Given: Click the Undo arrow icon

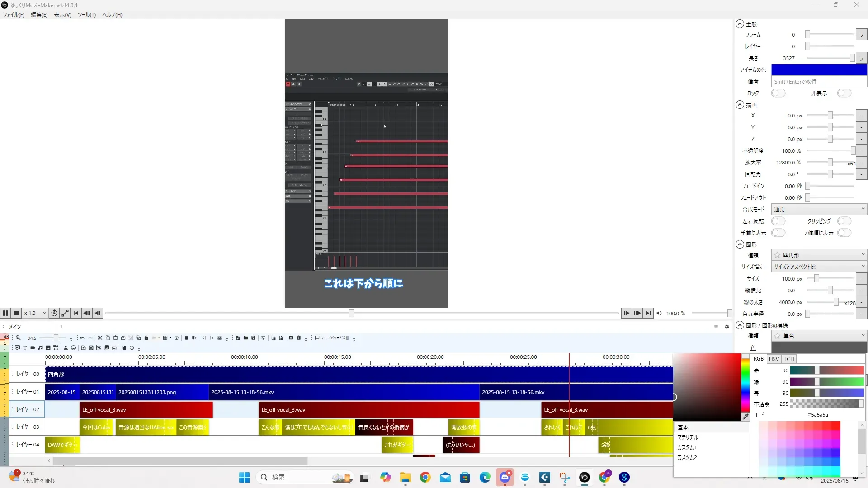Looking at the screenshot, I should [82, 338].
